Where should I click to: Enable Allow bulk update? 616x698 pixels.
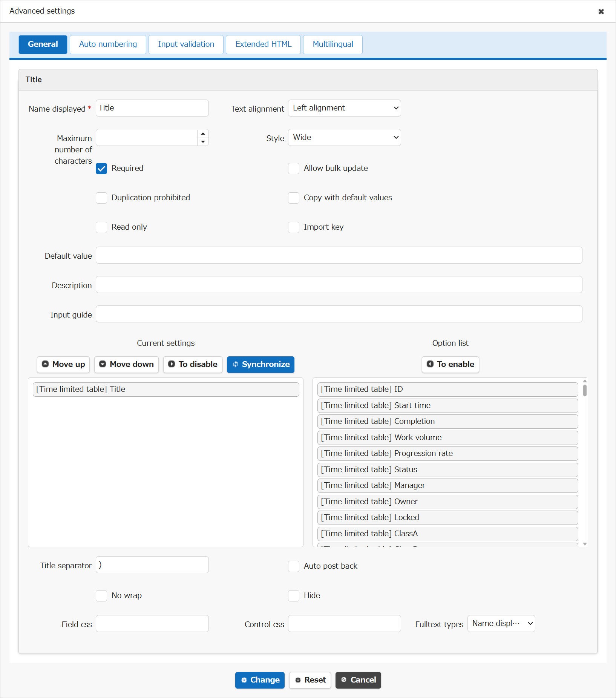pyautogui.click(x=294, y=169)
